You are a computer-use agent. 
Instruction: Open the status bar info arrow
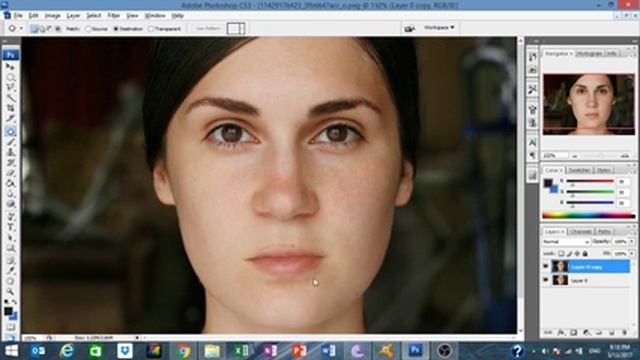pos(137,338)
